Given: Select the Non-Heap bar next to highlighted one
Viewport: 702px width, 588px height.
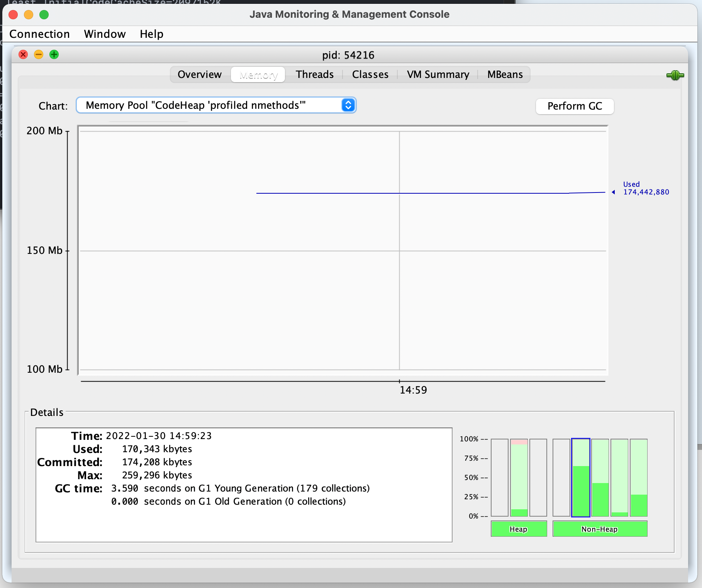Looking at the screenshot, I should (600, 478).
